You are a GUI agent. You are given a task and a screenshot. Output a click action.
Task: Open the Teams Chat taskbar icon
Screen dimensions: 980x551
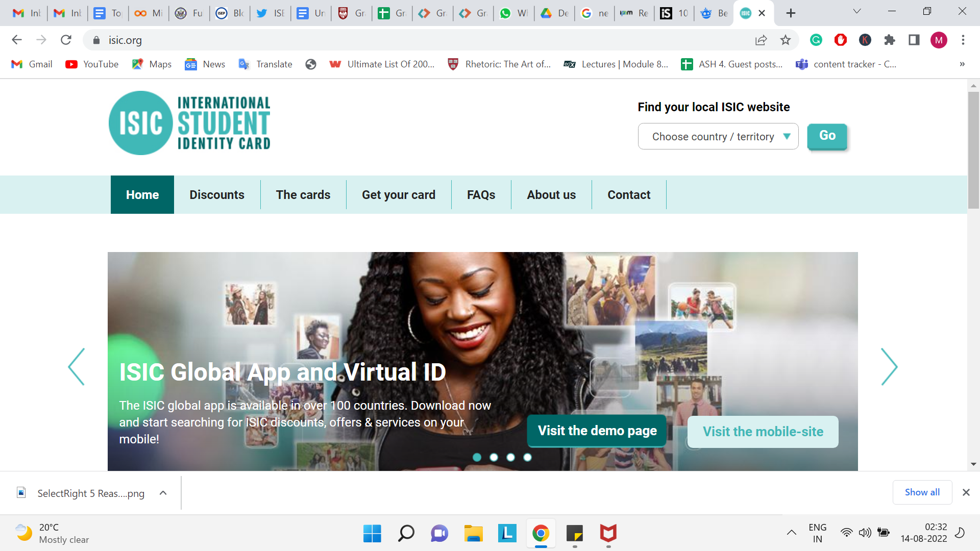(x=439, y=533)
